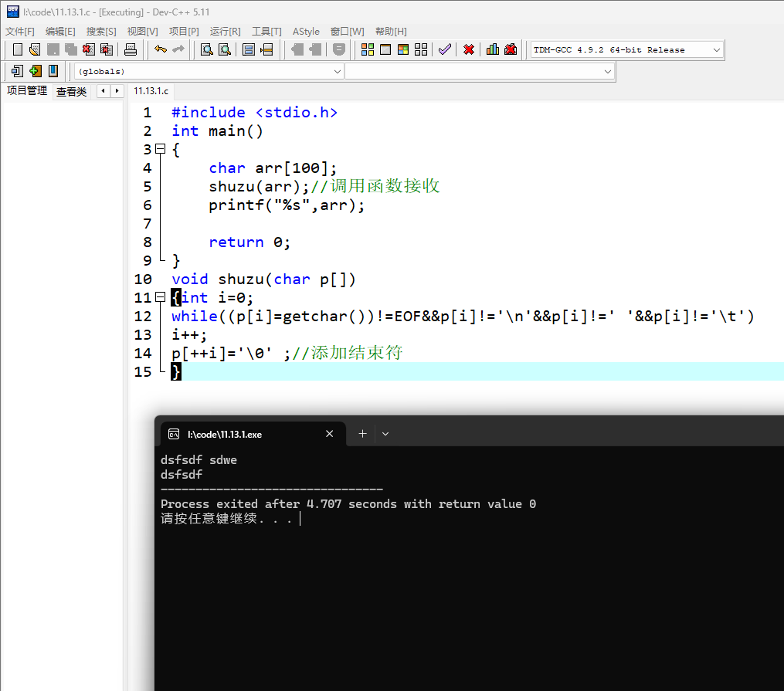Open the 项目[P] menu
Viewport: 784px width, 691px height.
click(184, 32)
